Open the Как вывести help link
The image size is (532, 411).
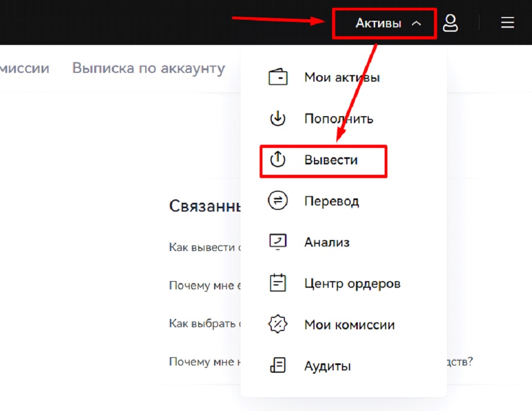tap(205, 247)
